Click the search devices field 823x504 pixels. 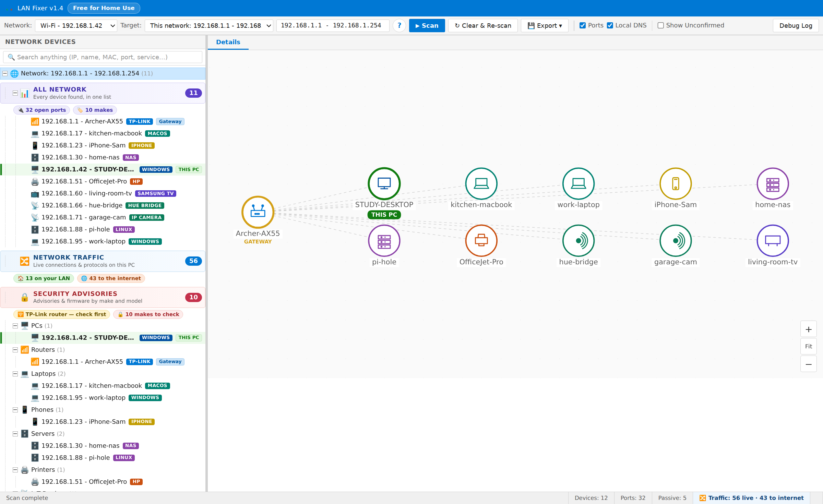click(x=103, y=57)
